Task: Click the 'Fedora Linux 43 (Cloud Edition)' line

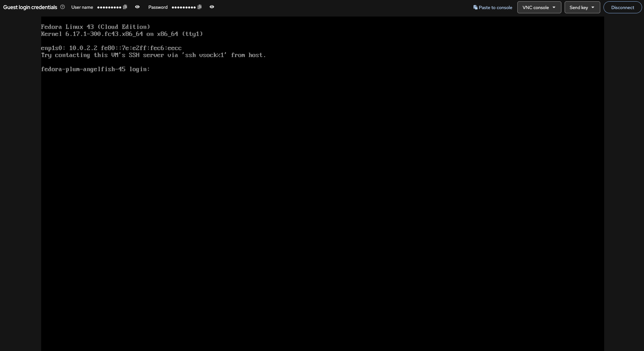Action: click(96, 27)
